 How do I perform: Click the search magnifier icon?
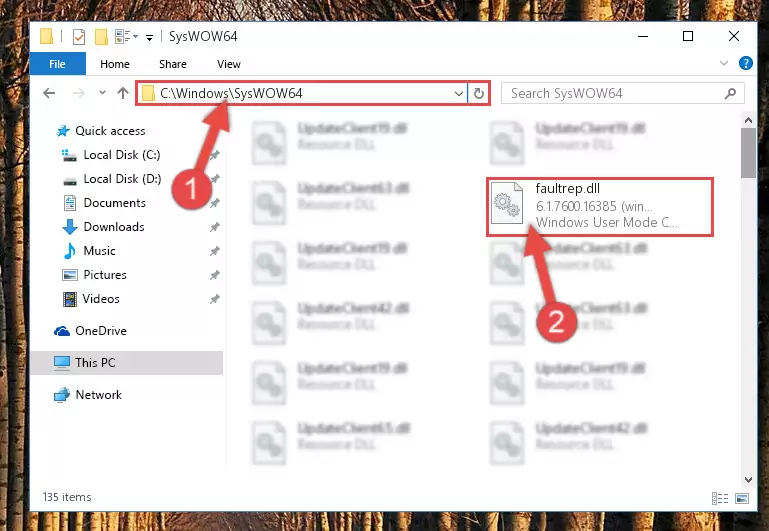(x=730, y=93)
